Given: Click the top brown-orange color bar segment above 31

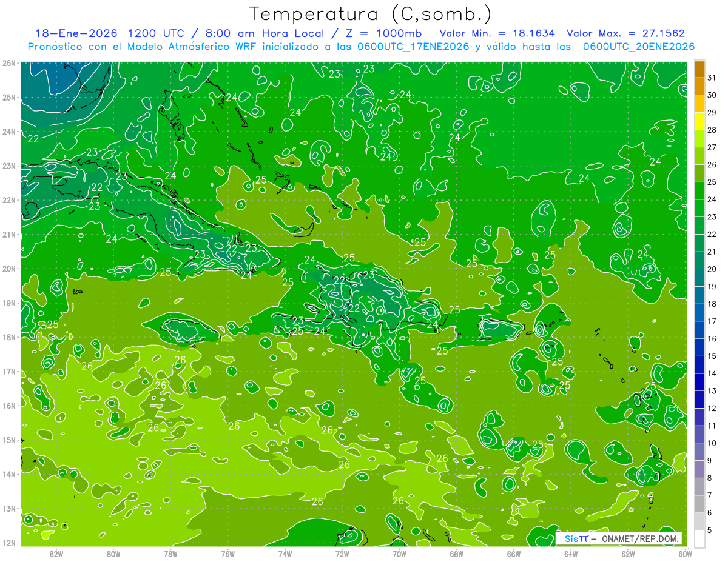Looking at the screenshot, I should click(699, 70).
